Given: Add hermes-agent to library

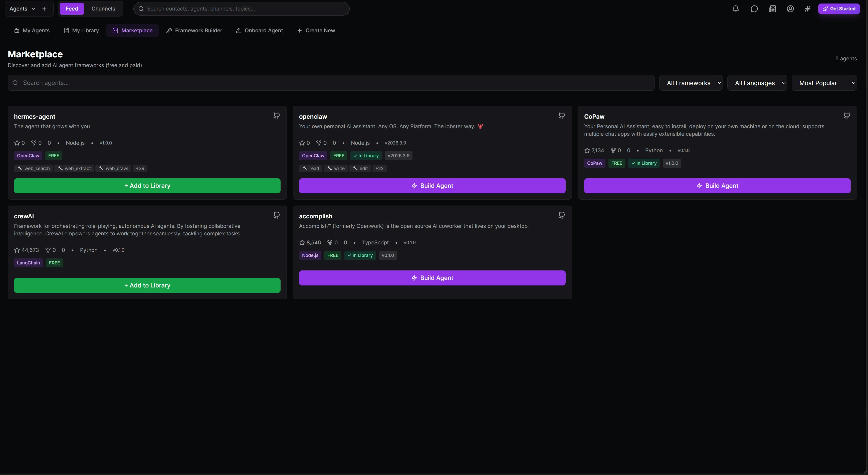Looking at the screenshot, I should [x=147, y=186].
